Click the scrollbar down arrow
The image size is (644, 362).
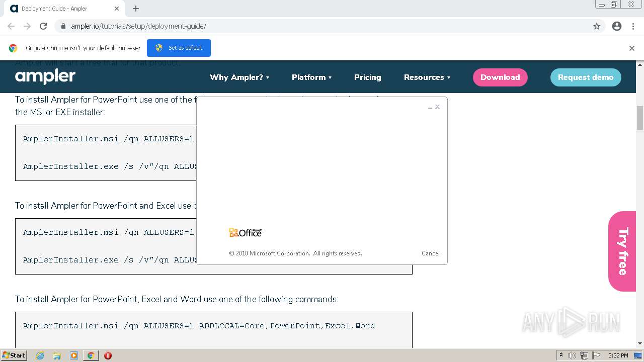(640, 343)
